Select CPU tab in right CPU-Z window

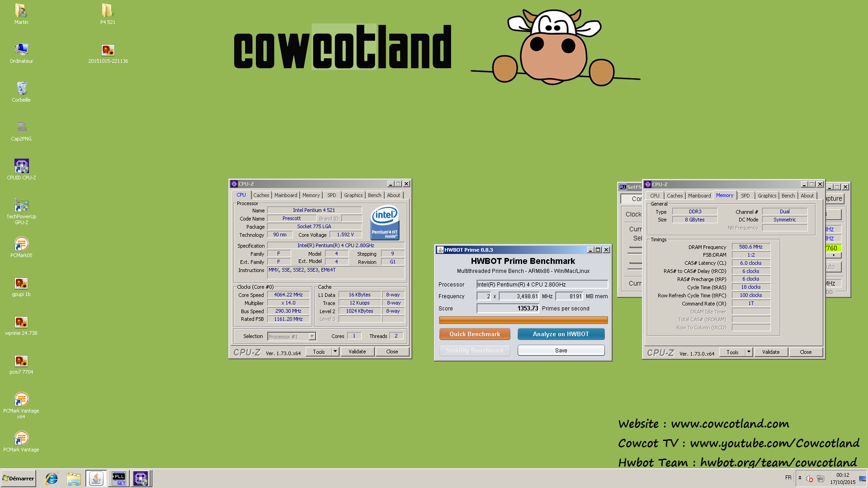655,196
